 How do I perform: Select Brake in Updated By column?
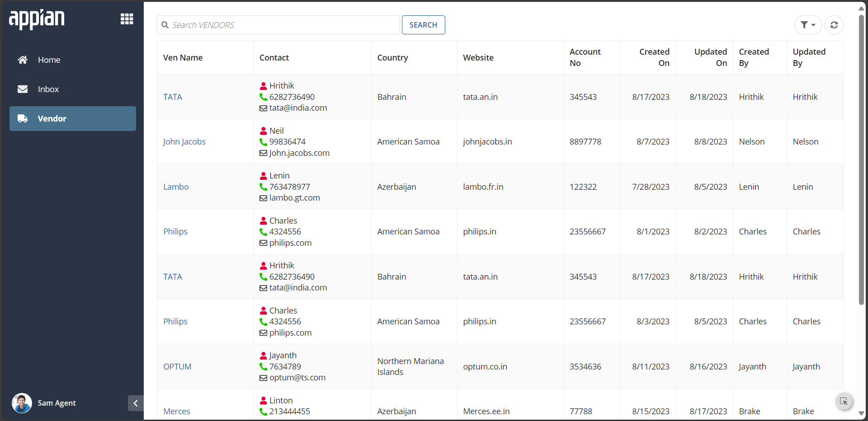[x=803, y=411]
